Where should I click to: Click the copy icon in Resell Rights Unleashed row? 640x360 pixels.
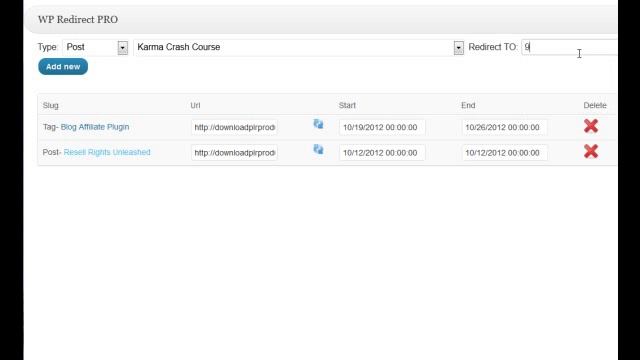click(x=318, y=149)
